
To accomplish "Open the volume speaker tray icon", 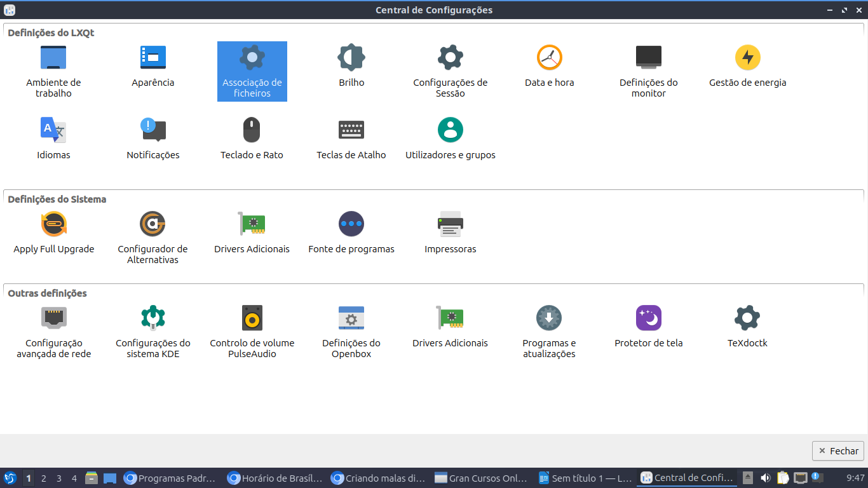I will (766, 478).
